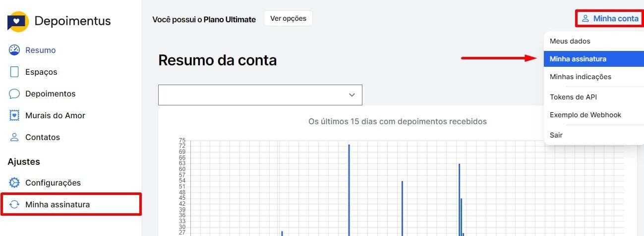
Task: Open Minhas indicações from the menu
Action: (x=580, y=77)
